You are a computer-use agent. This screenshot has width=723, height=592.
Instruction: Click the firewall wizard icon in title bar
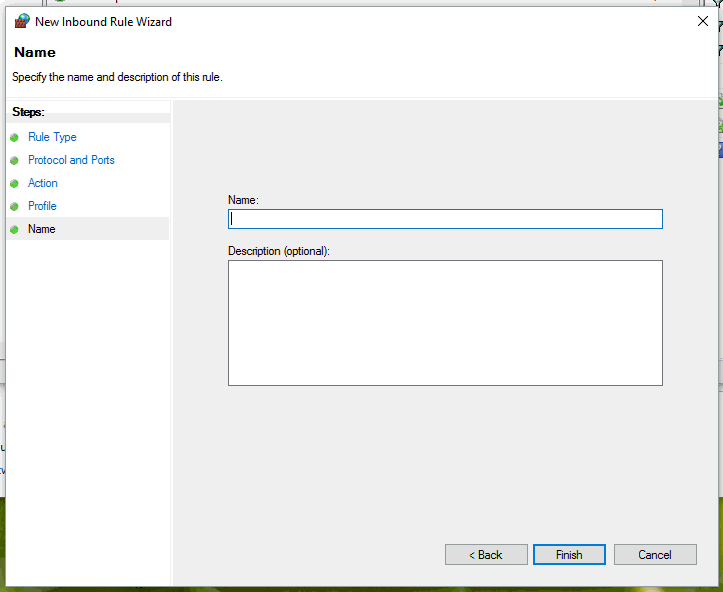coord(22,21)
